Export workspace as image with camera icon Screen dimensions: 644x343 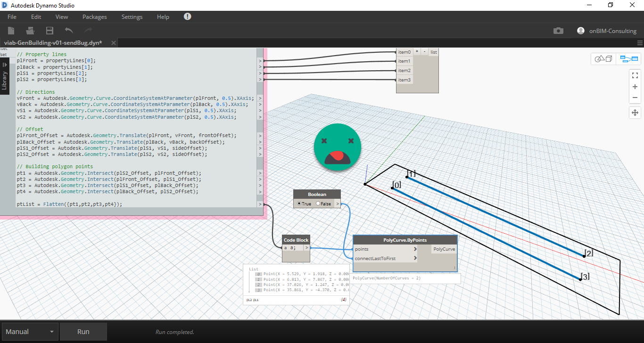[558, 31]
